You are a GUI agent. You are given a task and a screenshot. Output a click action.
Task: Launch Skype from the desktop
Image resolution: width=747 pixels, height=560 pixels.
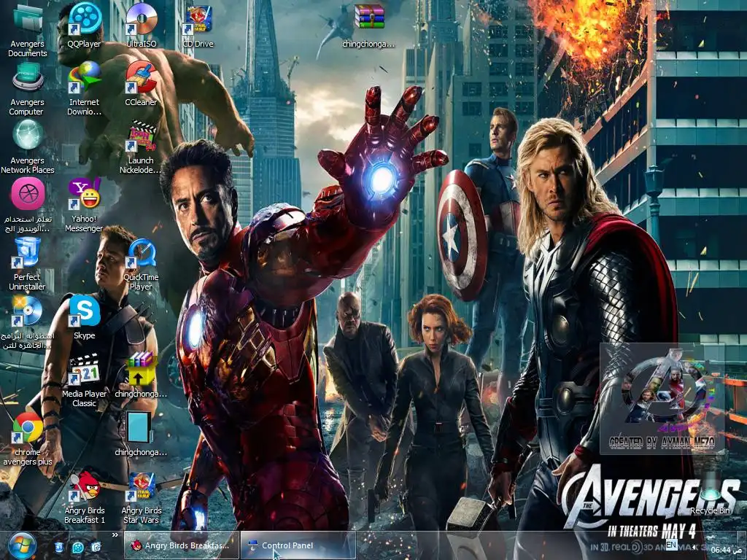click(x=85, y=318)
